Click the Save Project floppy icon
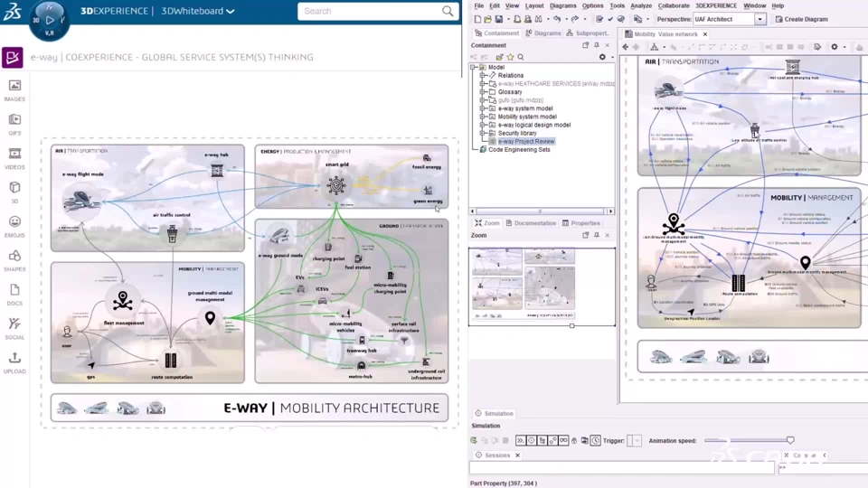 click(x=499, y=19)
